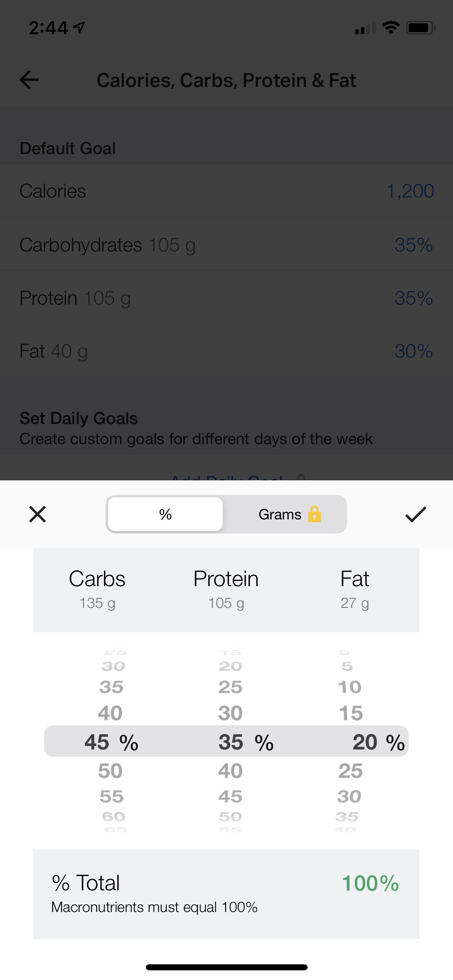Tap the Wi-Fi status icon

(x=390, y=28)
